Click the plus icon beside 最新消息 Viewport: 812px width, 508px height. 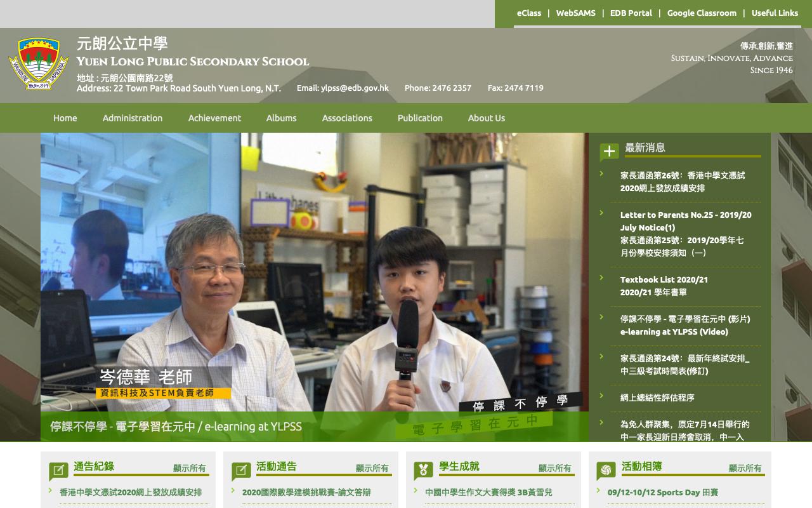coord(609,152)
